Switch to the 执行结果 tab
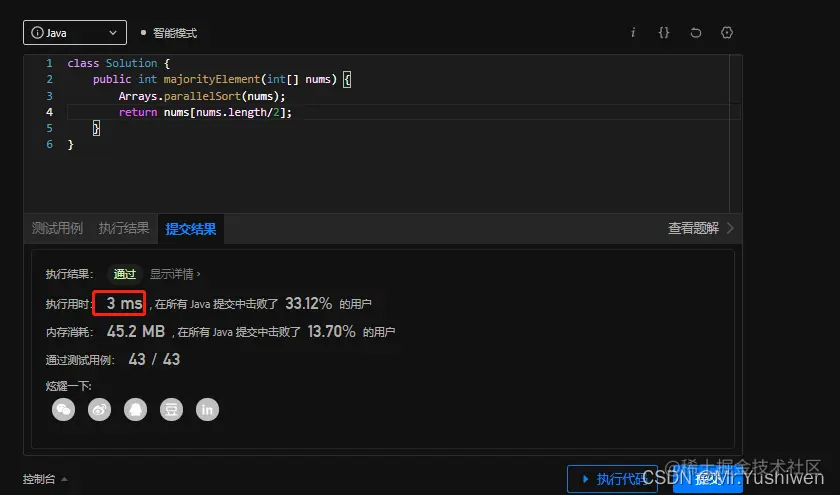This screenshot has height=495, width=840. pyautogui.click(x=124, y=229)
